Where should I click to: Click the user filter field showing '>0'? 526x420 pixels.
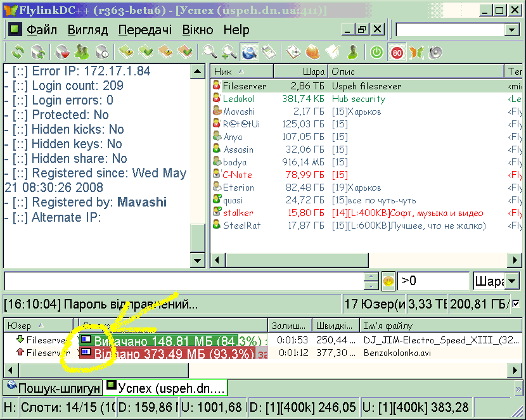[x=432, y=281]
